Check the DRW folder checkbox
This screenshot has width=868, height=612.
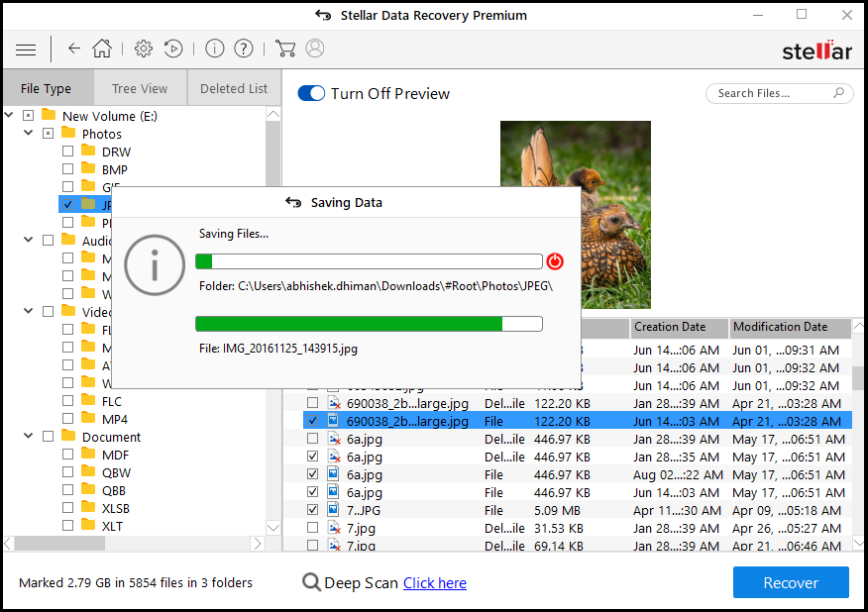click(67, 152)
